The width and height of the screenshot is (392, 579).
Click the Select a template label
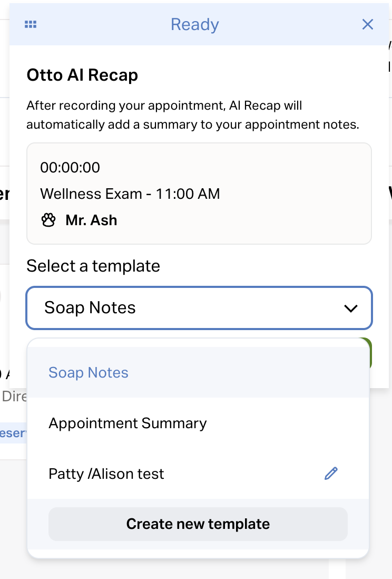[x=93, y=266]
